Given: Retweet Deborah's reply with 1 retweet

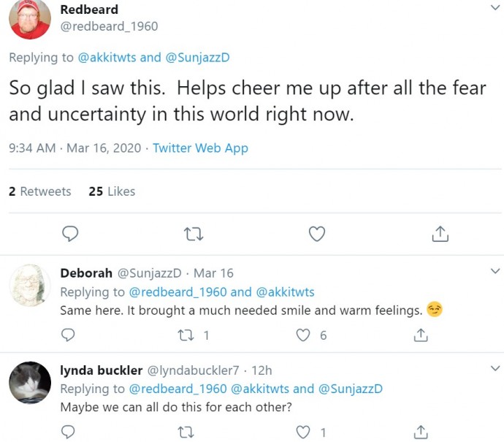Looking at the screenshot, I should pyautogui.click(x=186, y=335).
